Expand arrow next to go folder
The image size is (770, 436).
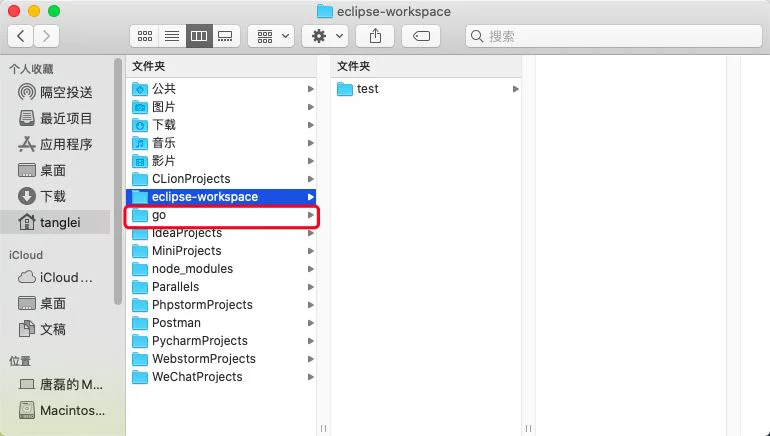coord(310,215)
